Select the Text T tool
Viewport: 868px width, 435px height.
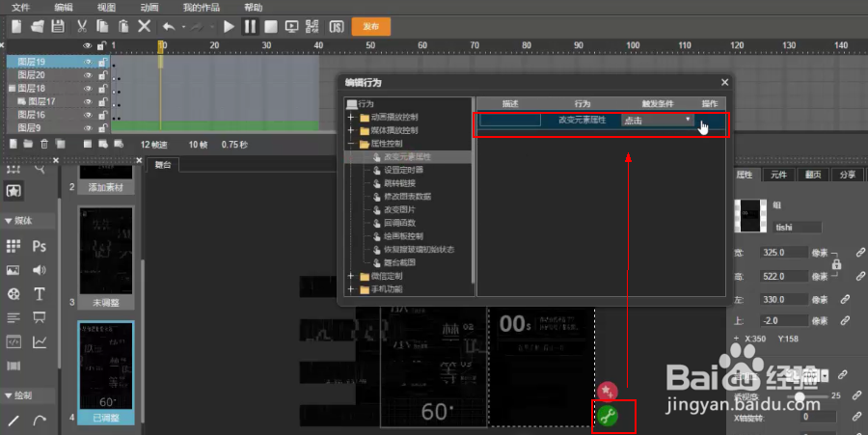40,294
